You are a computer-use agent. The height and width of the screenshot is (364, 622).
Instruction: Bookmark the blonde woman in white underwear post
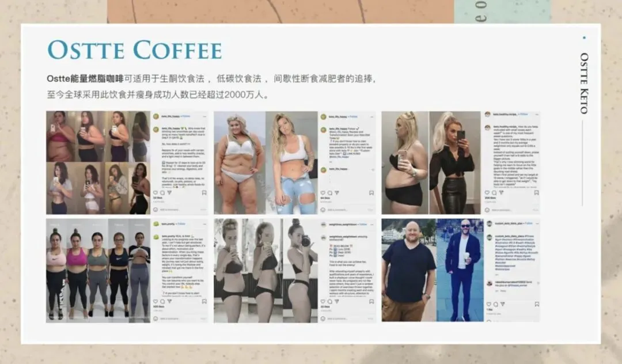(371, 193)
